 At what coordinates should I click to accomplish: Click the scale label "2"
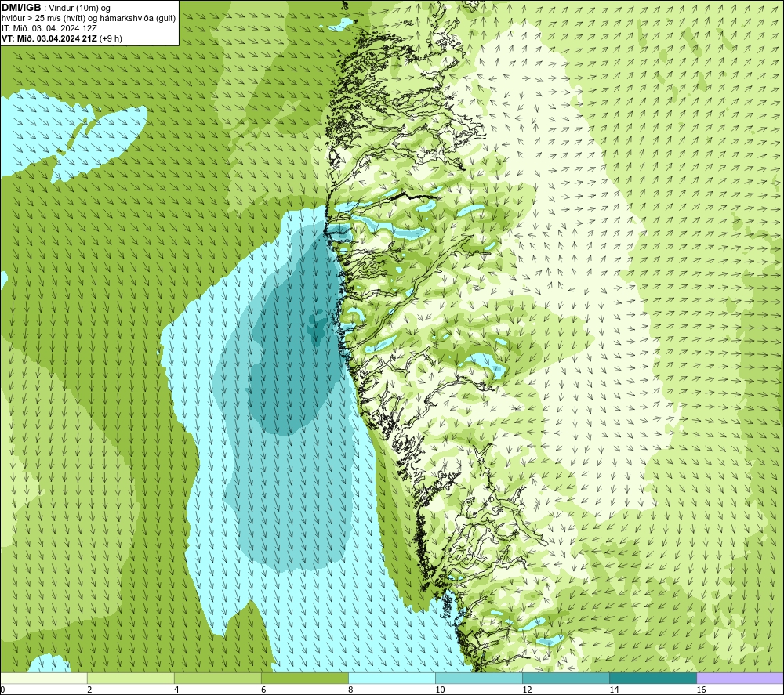click(x=89, y=690)
